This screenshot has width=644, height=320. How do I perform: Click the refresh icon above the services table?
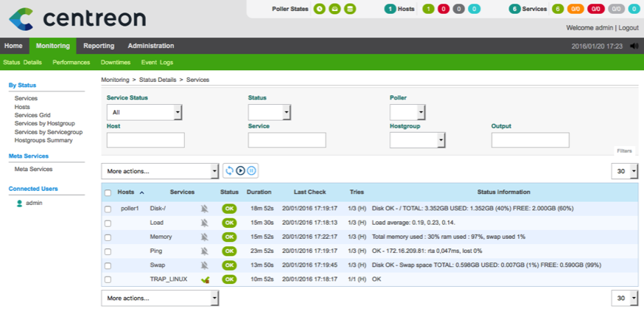(230, 171)
